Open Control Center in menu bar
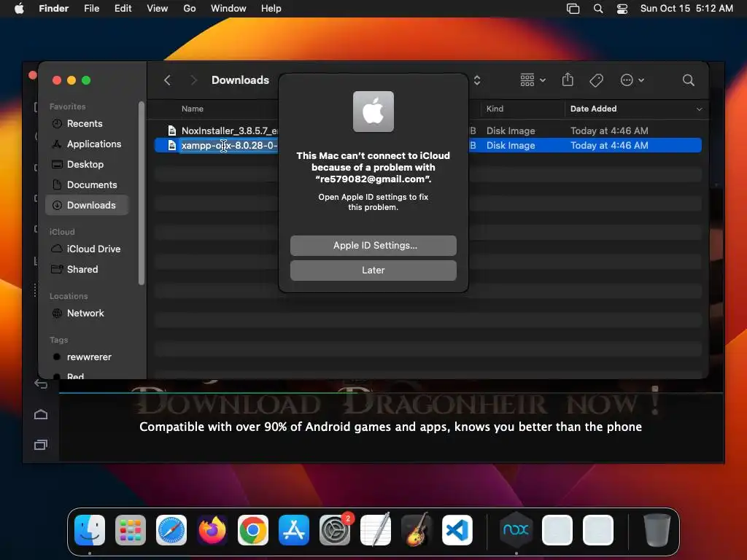This screenshot has height=560, width=747. tap(622, 9)
